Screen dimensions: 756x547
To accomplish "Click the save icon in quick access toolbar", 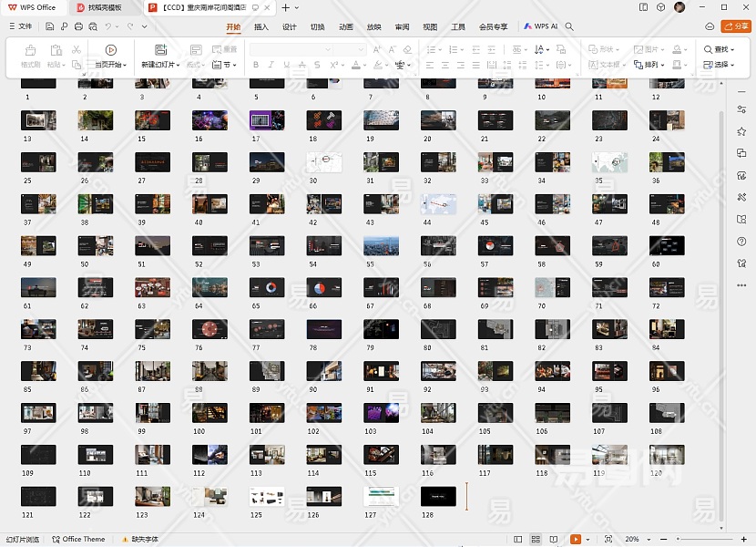I will coord(50,27).
